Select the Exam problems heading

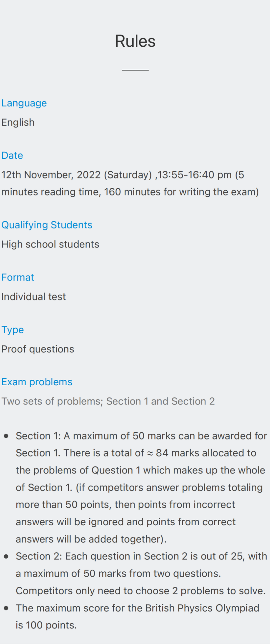point(37,382)
